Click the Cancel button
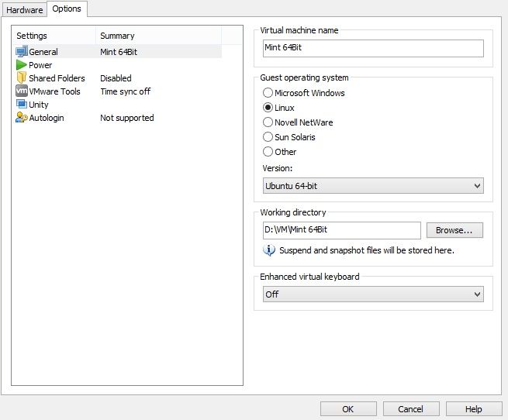 coord(411,409)
